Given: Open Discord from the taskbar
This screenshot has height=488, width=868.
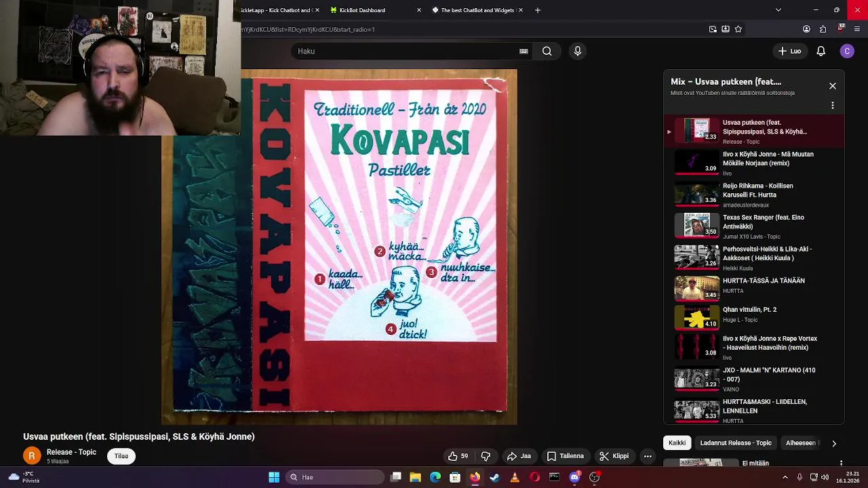Looking at the screenshot, I should (574, 477).
